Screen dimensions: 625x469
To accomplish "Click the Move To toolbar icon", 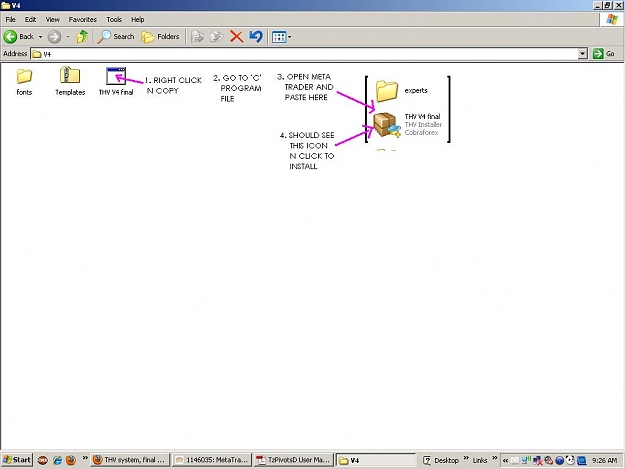I will 197,37.
